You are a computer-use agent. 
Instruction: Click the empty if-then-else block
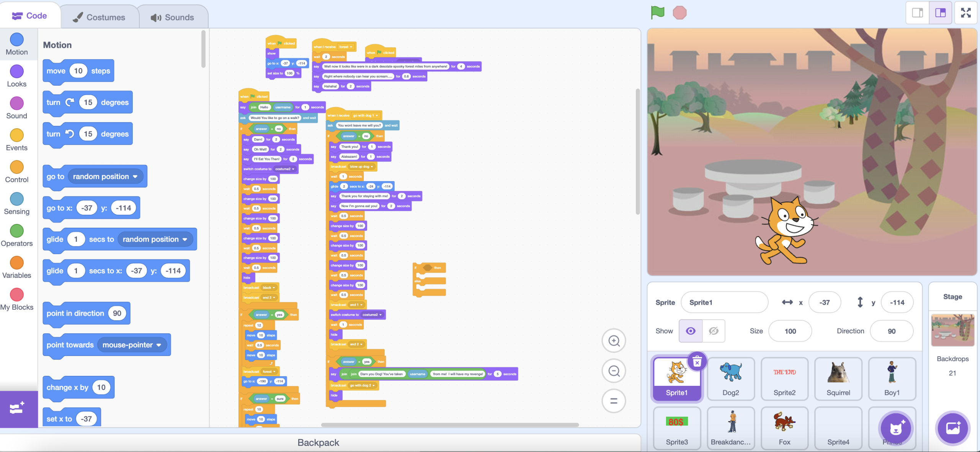429,280
